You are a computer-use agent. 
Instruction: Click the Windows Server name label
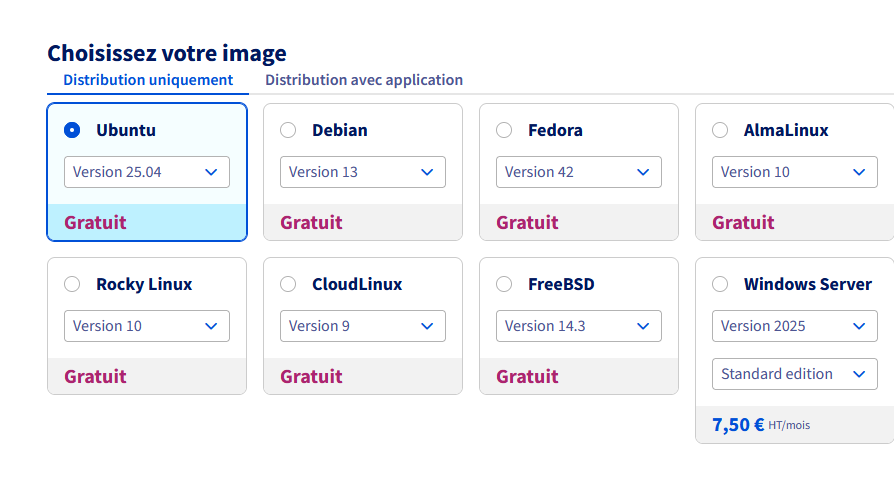808,284
